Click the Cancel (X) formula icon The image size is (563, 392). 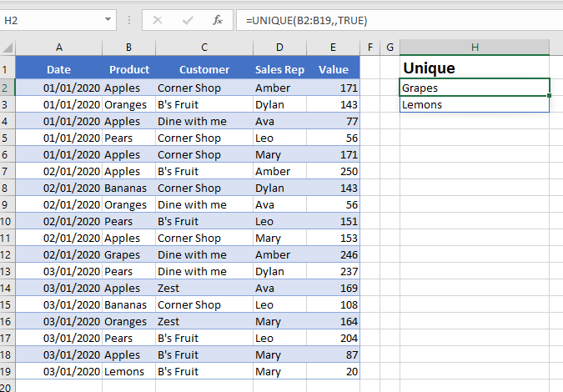pos(158,20)
